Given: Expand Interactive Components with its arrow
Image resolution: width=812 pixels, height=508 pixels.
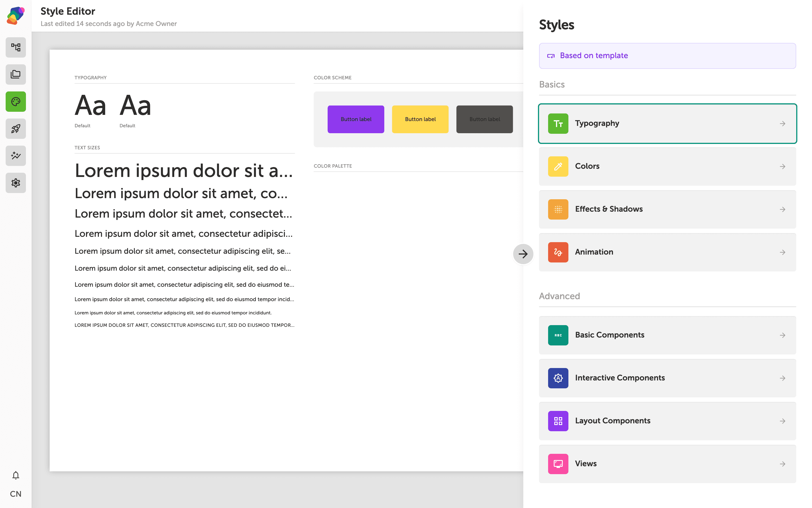Looking at the screenshot, I should [782, 378].
